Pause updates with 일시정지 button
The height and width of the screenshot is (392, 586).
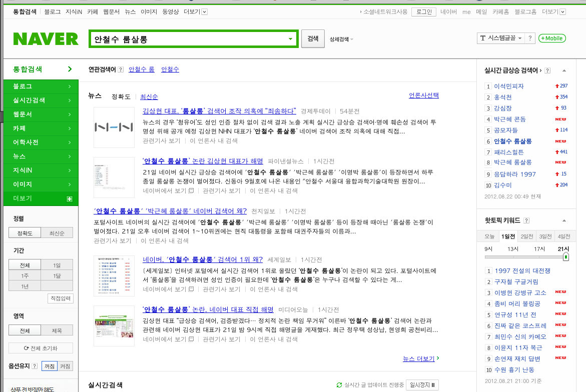(422, 385)
